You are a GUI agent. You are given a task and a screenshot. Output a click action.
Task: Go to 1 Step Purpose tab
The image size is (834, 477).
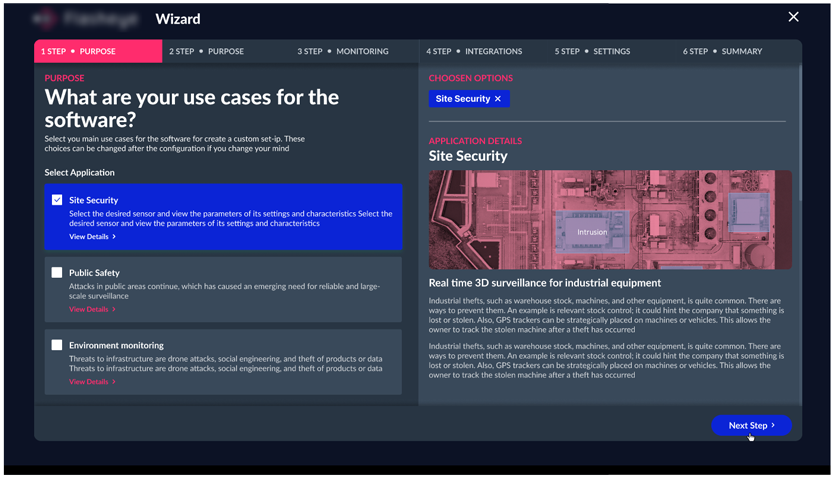click(98, 51)
